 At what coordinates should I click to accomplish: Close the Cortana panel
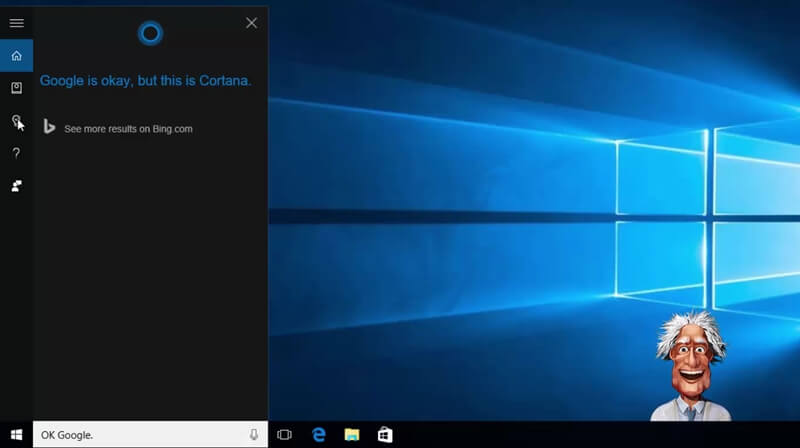point(251,23)
